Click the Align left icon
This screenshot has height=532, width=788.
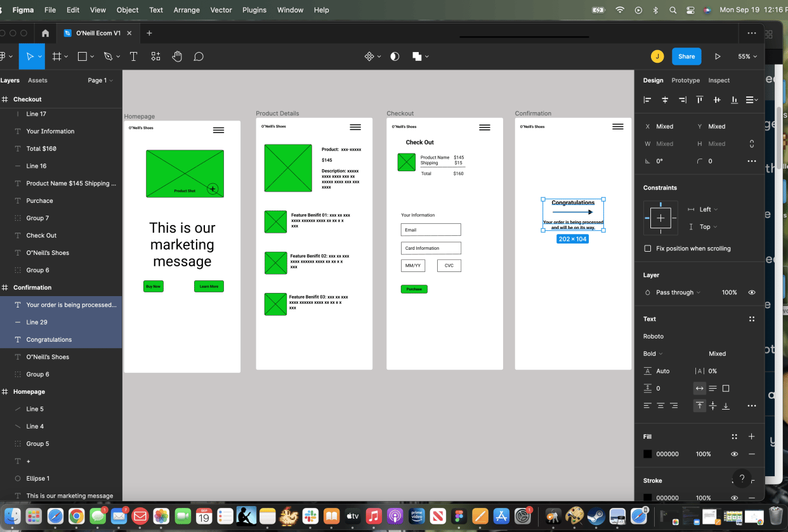(647, 100)
